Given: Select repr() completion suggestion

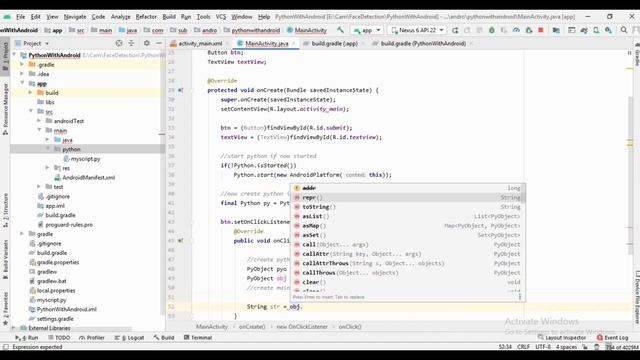Looking at the screenshot, I should click(x=408, y=198).
